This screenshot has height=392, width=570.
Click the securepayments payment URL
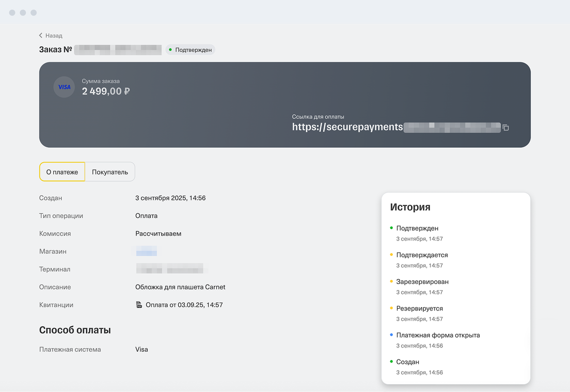tap(347, 127)
